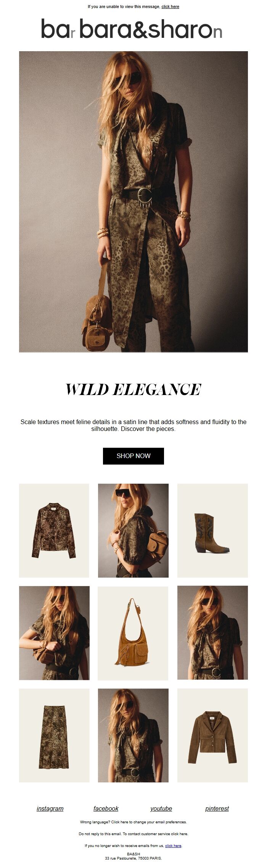Open the brown suede jacket product image

tap(212, 735)
